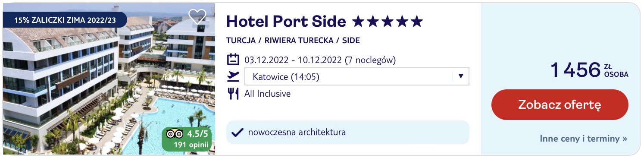Select the TURCJA breadcrumb

point(240,41)
